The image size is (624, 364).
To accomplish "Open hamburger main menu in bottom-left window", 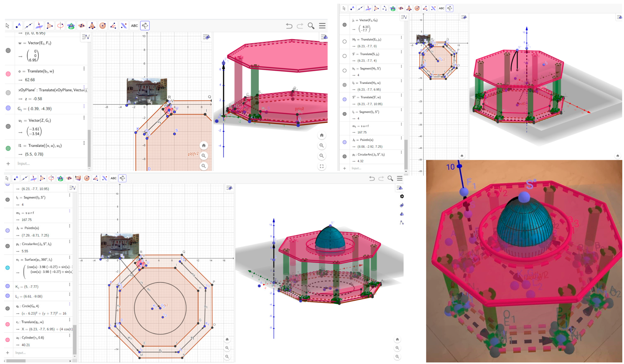I will [x=400, y=178].
